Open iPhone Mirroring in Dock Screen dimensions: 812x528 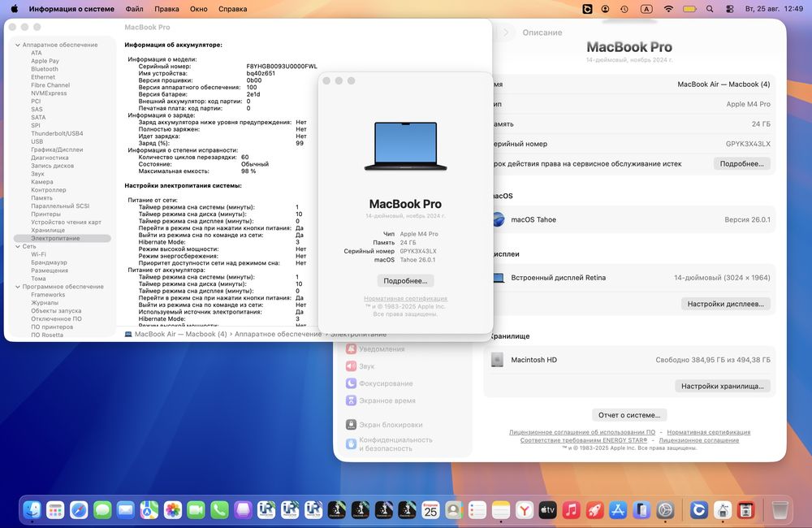coord(641,510)
